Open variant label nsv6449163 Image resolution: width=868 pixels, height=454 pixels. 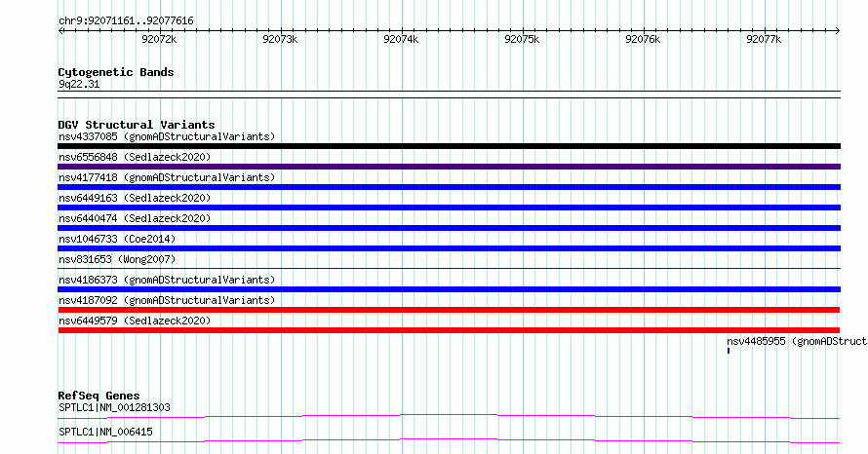point(135,198)
